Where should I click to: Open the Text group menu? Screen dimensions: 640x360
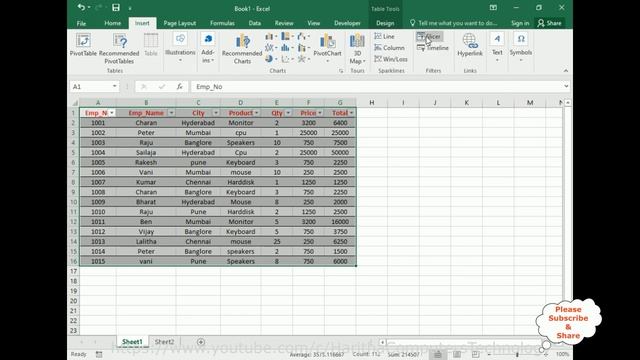point(497,48)
